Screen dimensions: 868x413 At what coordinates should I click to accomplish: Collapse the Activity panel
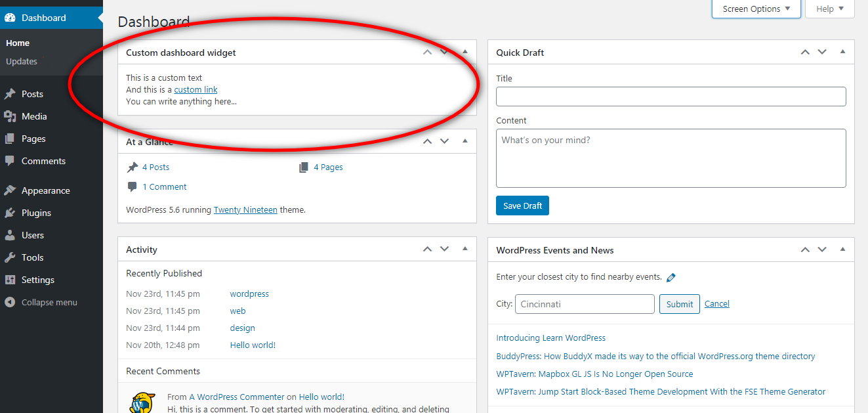(465, 248)
